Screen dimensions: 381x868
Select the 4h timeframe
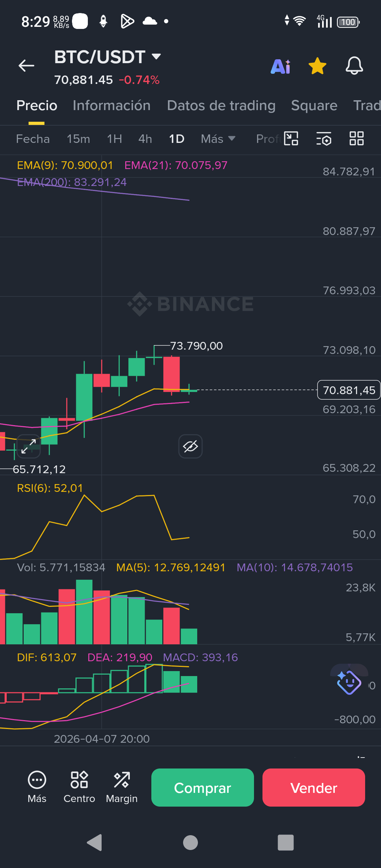[145, 139]
